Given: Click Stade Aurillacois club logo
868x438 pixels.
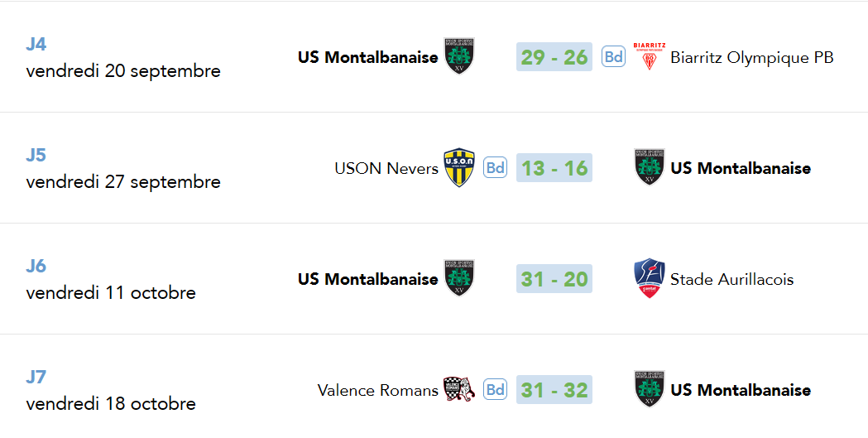Looking at the screenshot, I should (x=650, y=278).
